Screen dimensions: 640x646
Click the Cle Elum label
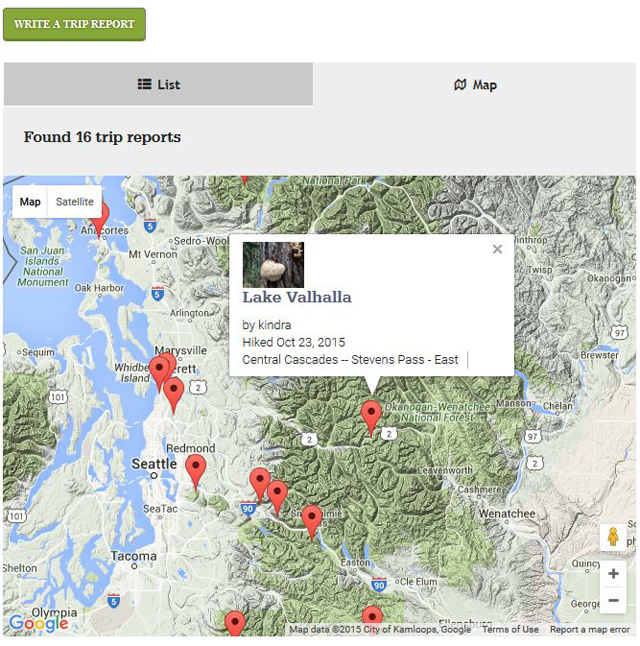tap(418, 581)
